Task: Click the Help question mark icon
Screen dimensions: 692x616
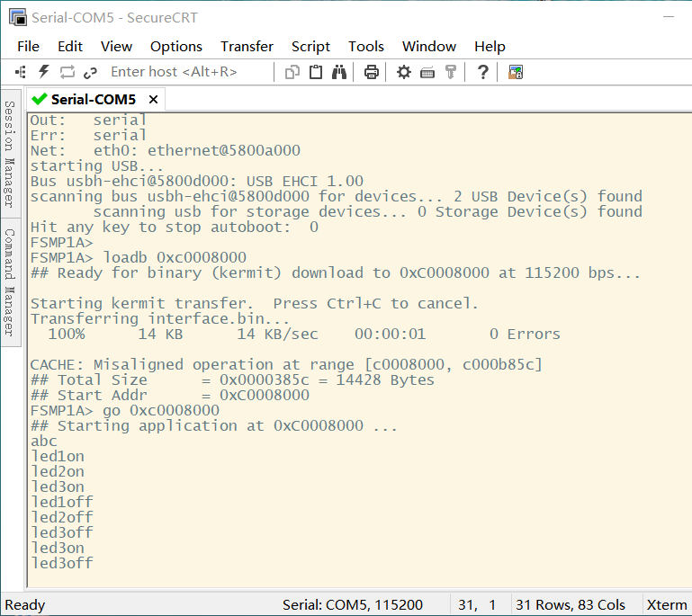Action: click(x=483, y=72)
